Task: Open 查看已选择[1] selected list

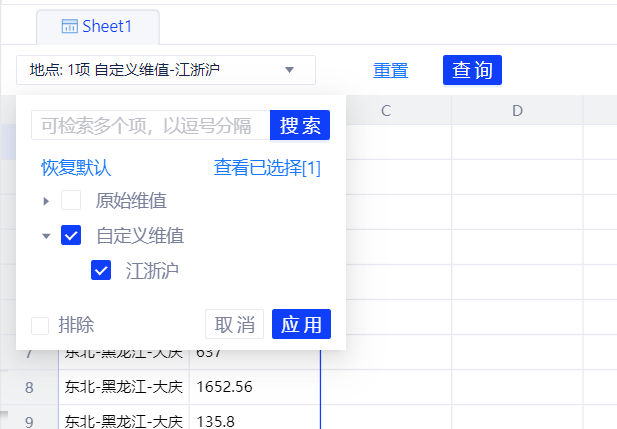Action: click(267, 168)
